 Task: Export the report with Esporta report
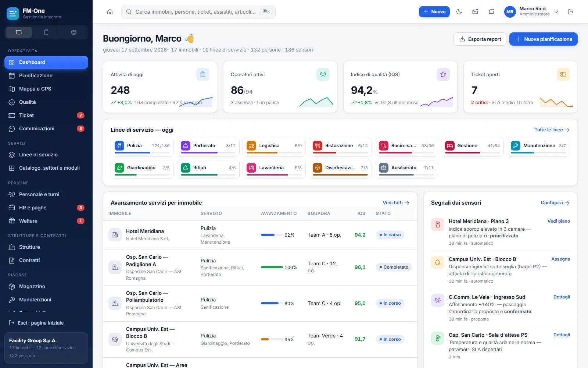point(480,39)
